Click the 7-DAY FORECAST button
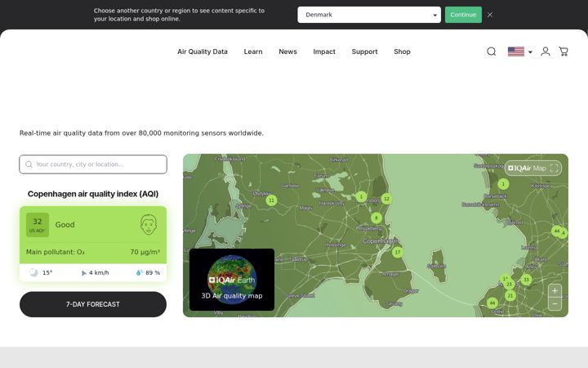 click(x=93, y=304)
